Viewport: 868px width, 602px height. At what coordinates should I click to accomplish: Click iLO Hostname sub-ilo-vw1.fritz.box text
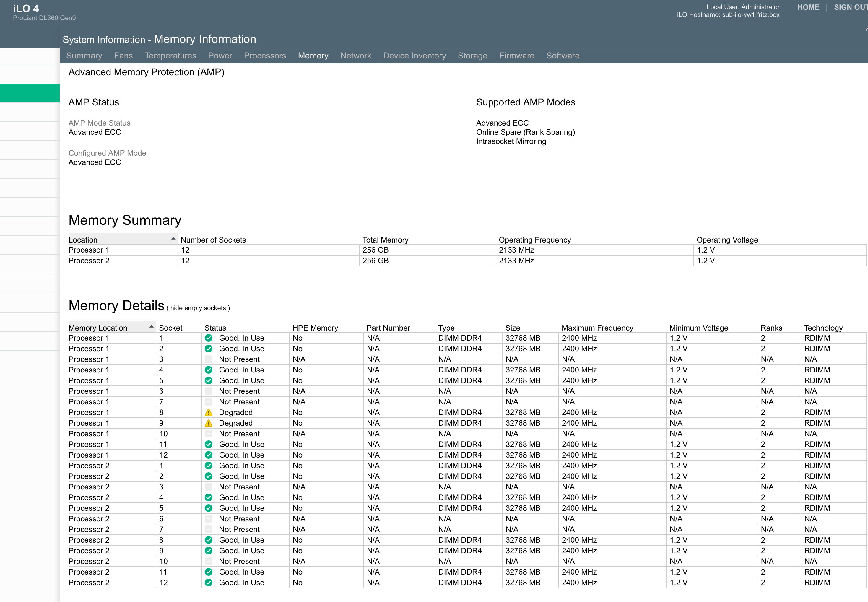(728, 15)
